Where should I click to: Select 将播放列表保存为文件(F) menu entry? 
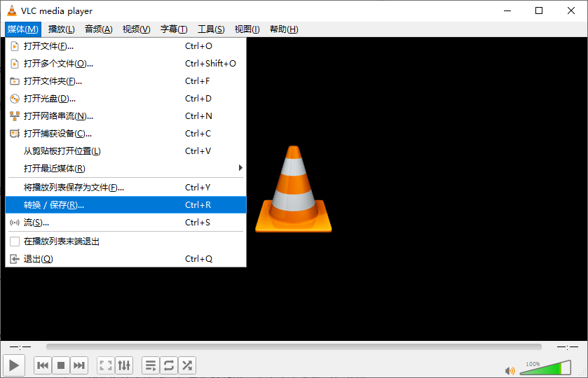(x=125, y=188)
